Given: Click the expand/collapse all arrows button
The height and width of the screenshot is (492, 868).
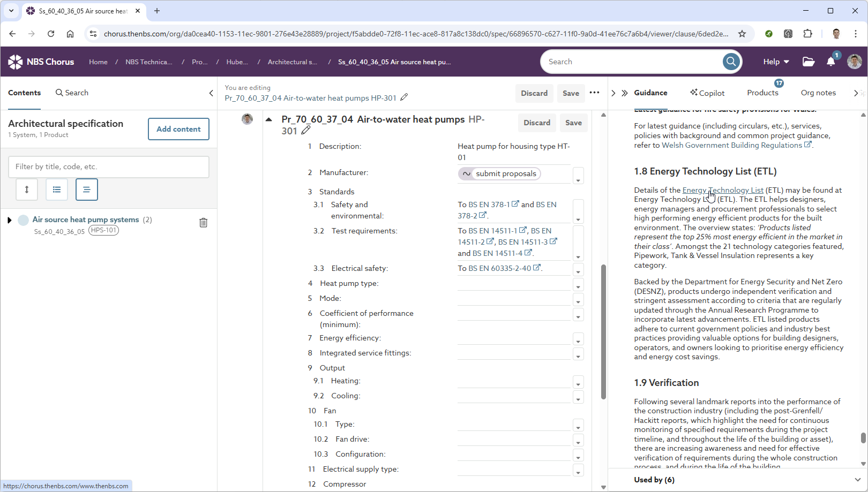Looking at the screenshot, I should click(27, 190).
